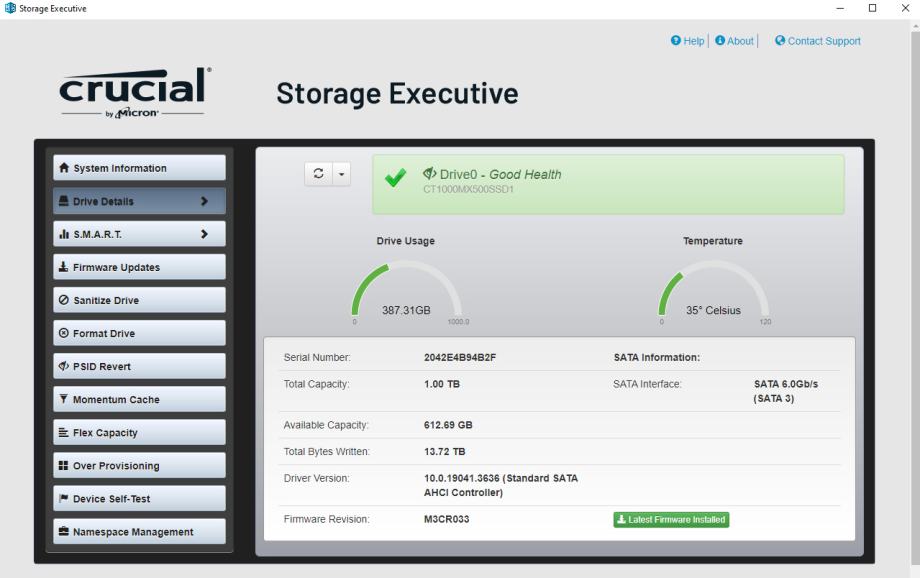Click the SATA Information heading
920x578 pixels.
657,357
